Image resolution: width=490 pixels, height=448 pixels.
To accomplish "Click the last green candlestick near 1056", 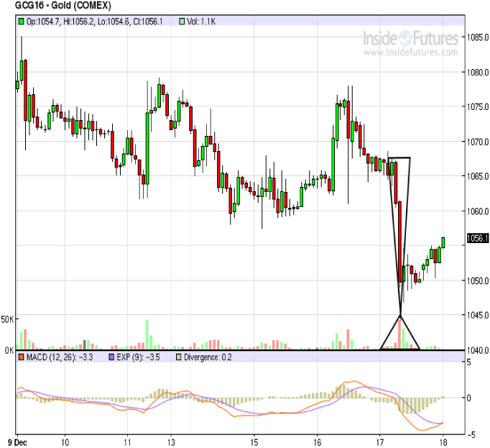I will click(x=443, y=242).
